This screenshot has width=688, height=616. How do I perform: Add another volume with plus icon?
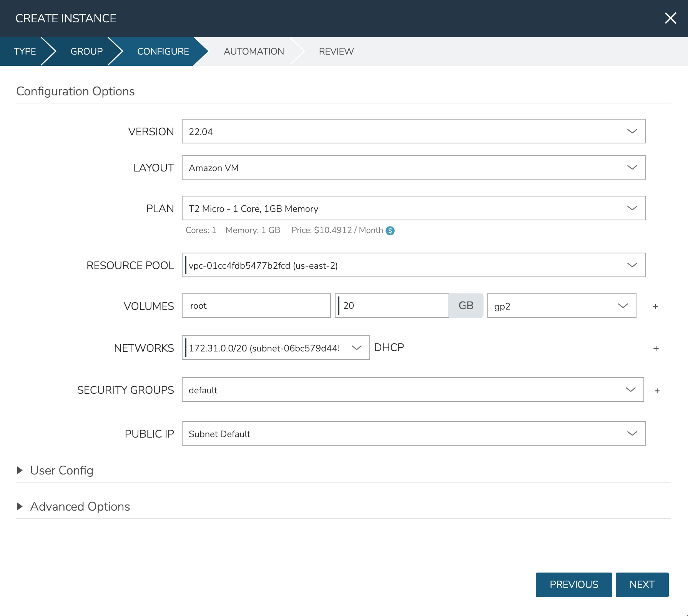coord(655,306)
